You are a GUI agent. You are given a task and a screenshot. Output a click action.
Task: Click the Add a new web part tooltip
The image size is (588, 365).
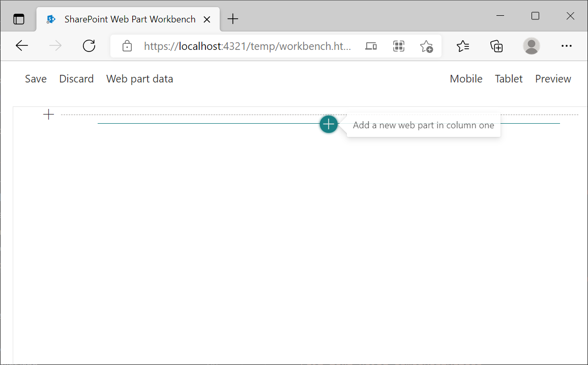pyautogui.click(x=423, y=125)
